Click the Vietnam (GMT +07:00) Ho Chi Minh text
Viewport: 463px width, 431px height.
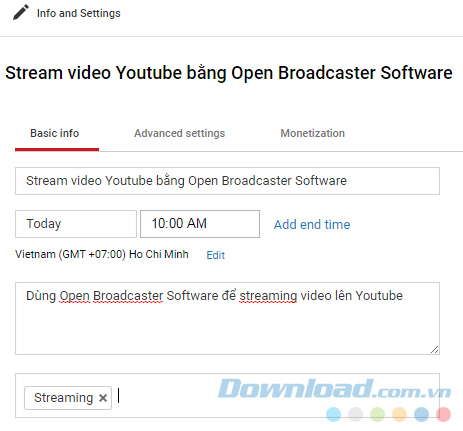[x=102, y=254]
